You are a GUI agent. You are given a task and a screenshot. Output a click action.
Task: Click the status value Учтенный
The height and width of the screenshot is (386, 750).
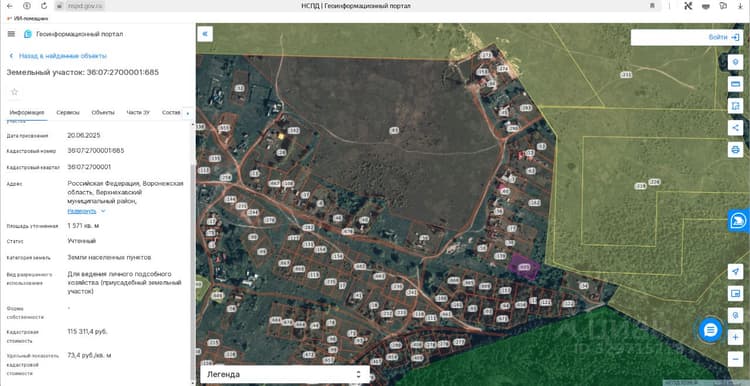pyautogui.click(x=82, y=241)
